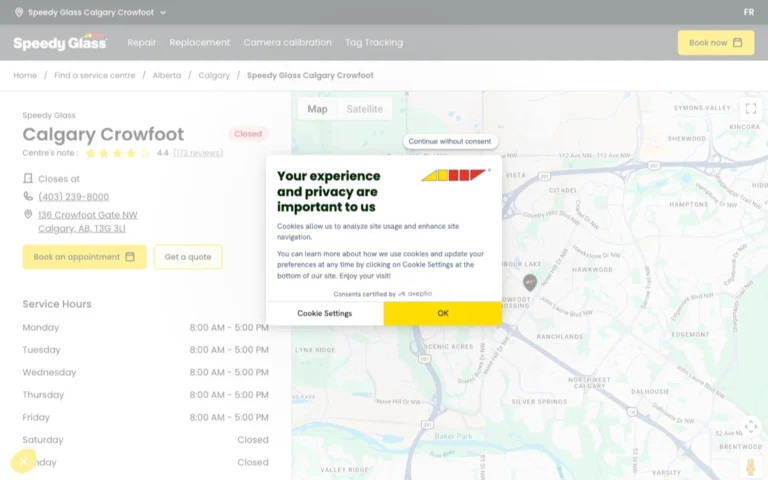Click Friday 8:00 AM - 5:00 PM hours
Viewport: 768px width, 480px height.
tap(229, 417)
